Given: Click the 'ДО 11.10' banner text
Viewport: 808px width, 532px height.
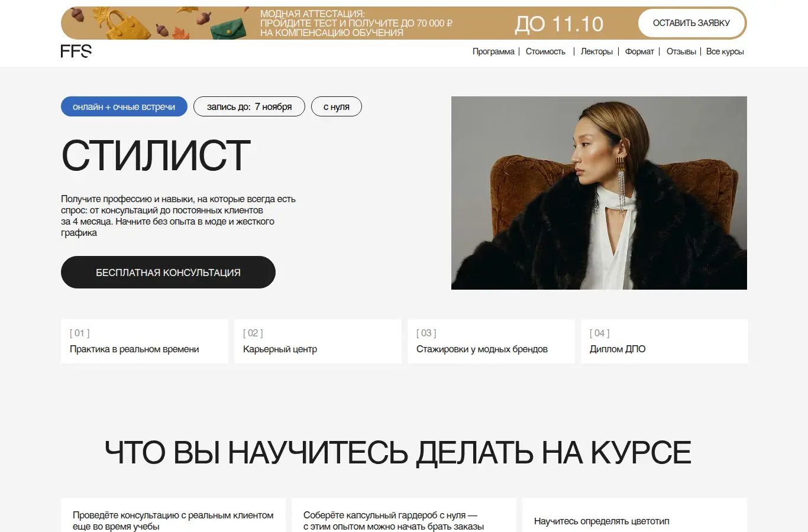Looking at the screenshot, I should pos(559,24).
